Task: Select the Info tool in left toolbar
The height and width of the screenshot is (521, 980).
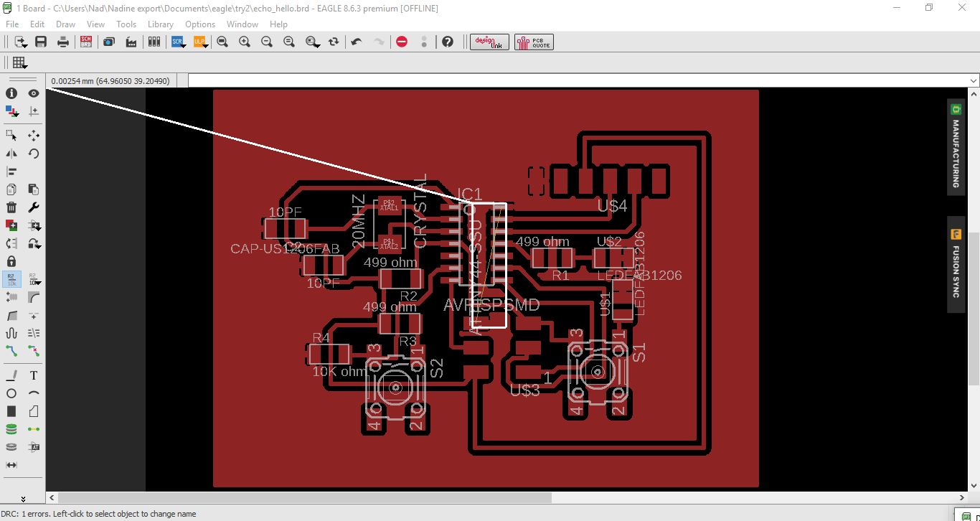Action: (11, 93)
